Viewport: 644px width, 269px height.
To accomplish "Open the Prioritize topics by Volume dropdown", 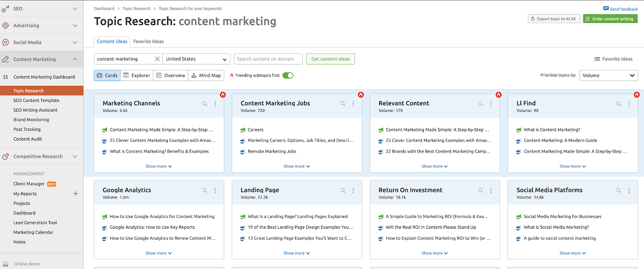I will coord(608,75).
